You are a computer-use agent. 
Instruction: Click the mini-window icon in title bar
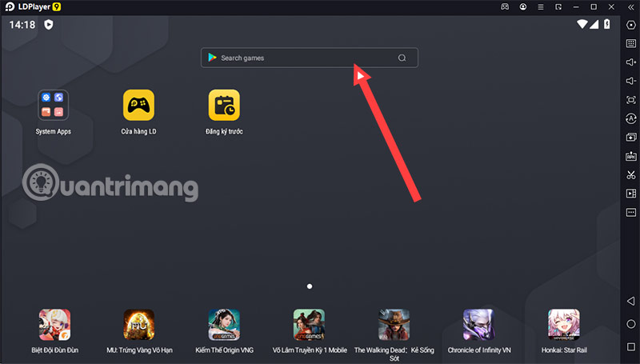tap(558, 7)
